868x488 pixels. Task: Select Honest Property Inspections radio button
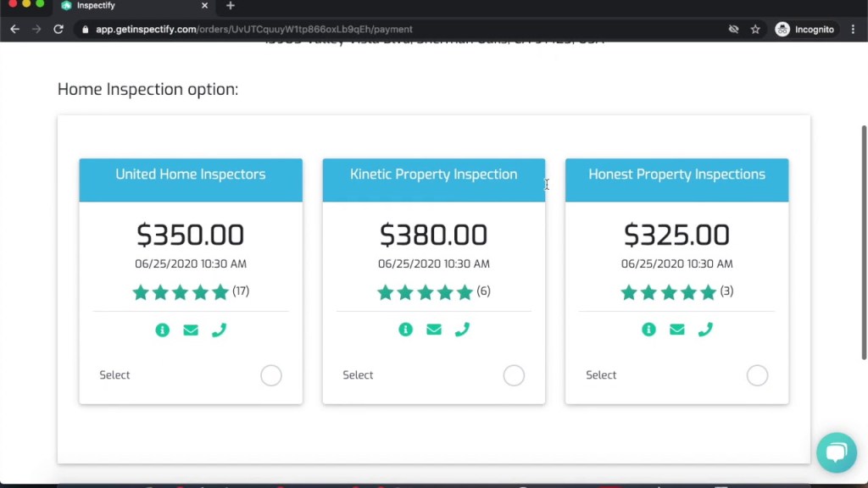(x=757, y=375)
